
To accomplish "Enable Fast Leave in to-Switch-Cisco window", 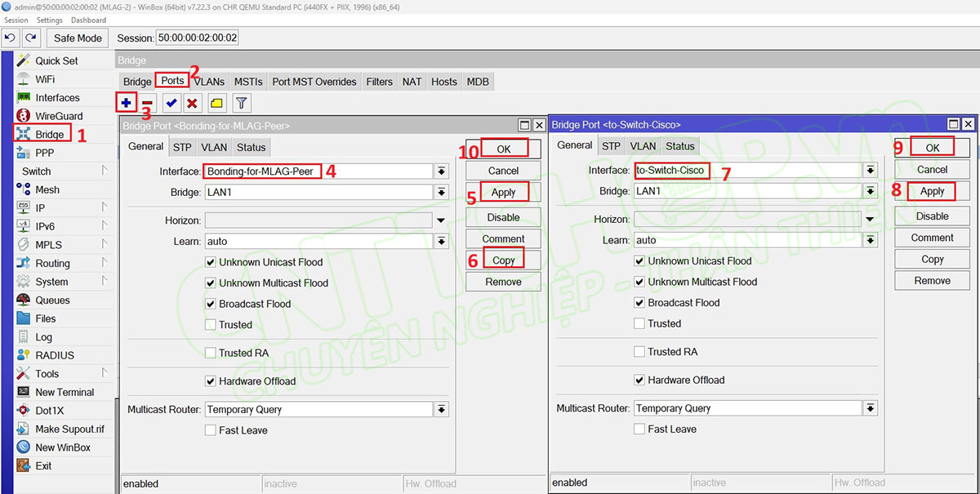I will coord(639,429).
